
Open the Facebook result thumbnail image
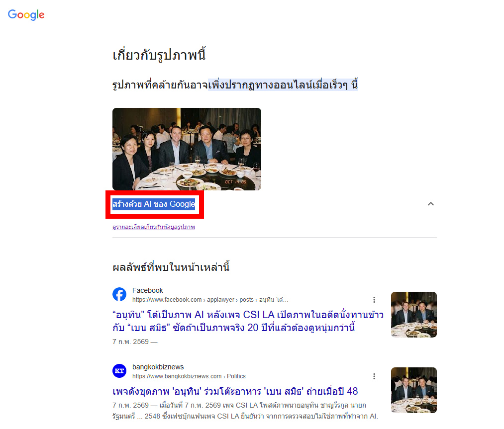(x=413, y=315)
